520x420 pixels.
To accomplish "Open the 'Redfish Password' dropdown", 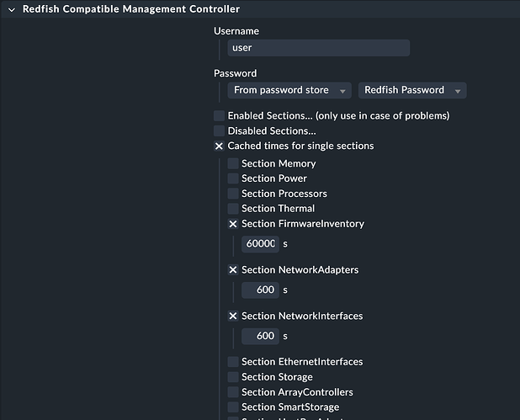I will (411, 90).
